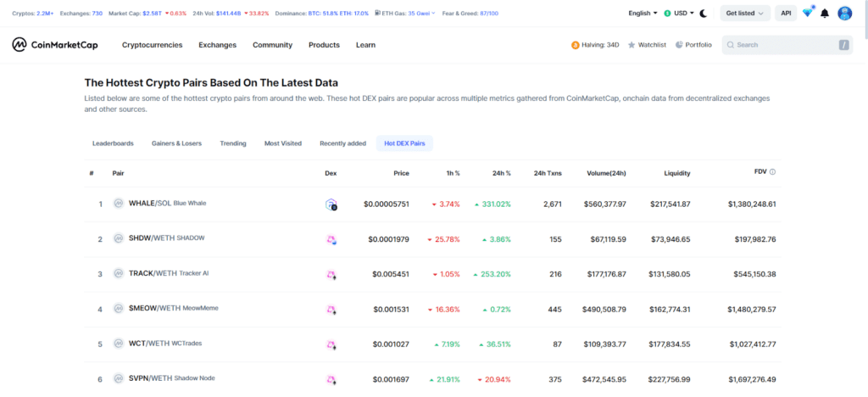Click the 1h % column header

(x=453, y=173)
